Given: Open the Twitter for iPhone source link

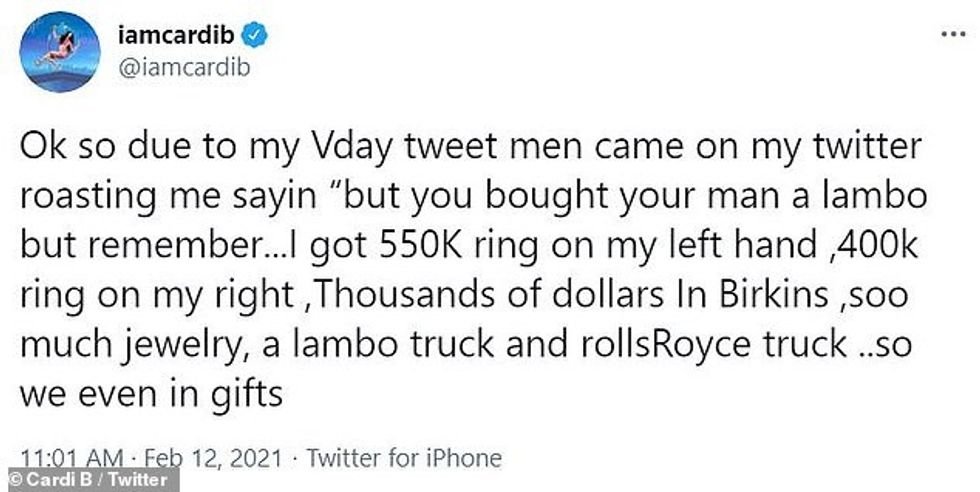Looking at the screenshot, I should tap(404, 459).
